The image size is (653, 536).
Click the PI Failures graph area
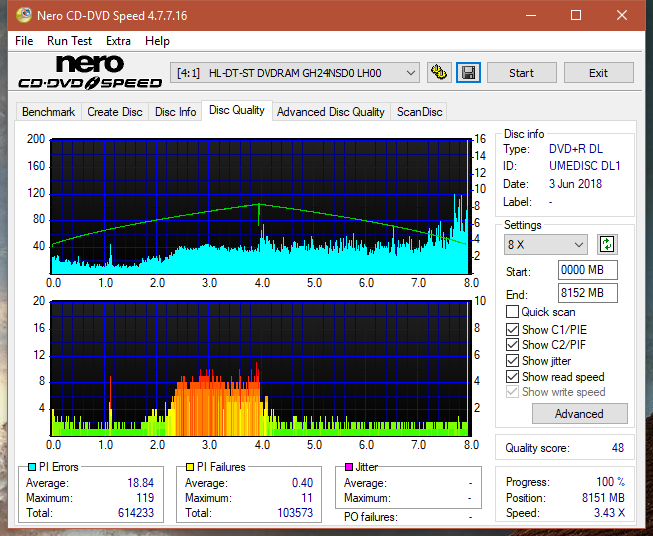coord(260,369)
